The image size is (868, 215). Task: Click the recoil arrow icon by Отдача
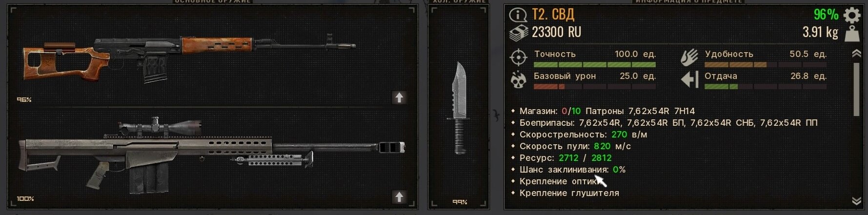689,79
